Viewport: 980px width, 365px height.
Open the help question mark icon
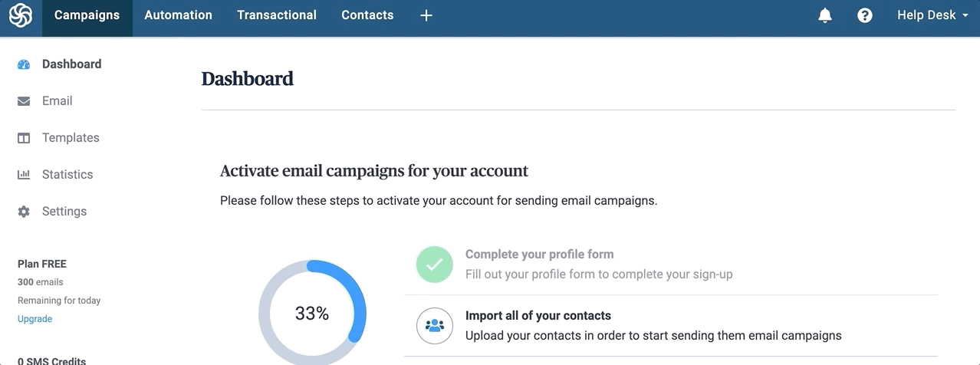(x=865, y=15)
